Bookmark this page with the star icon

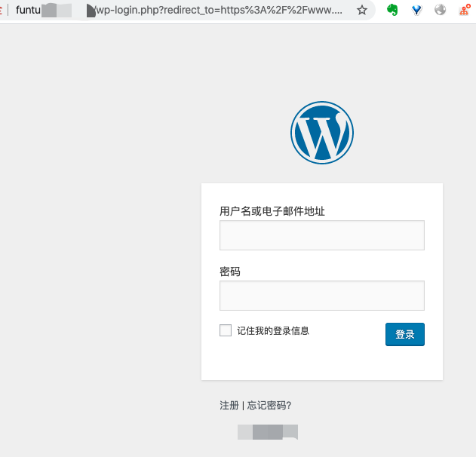coord(362,10)
